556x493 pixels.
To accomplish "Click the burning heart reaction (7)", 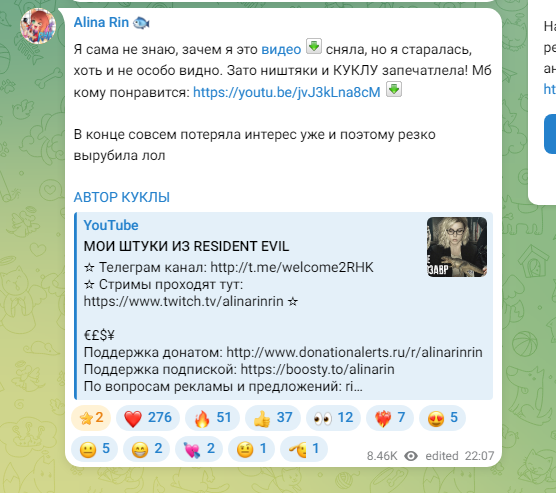I will (x=390, y=418).
